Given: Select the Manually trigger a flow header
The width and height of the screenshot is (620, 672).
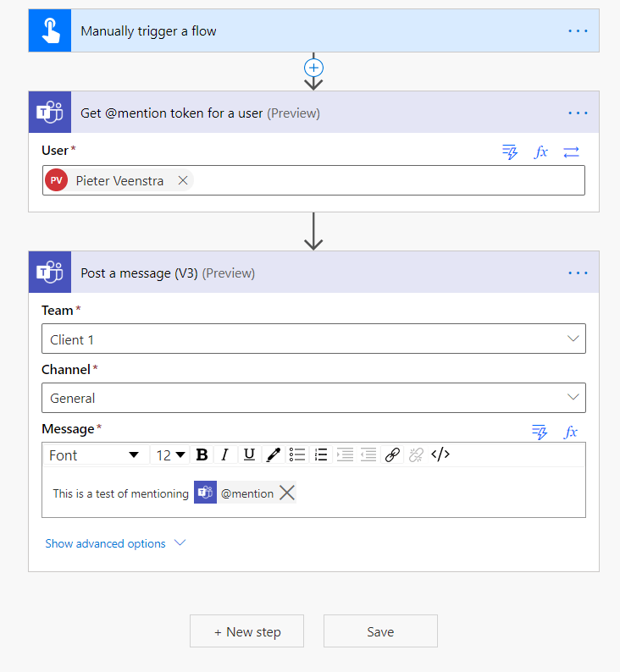Looking at the screenshot, I should coord(313,30).
